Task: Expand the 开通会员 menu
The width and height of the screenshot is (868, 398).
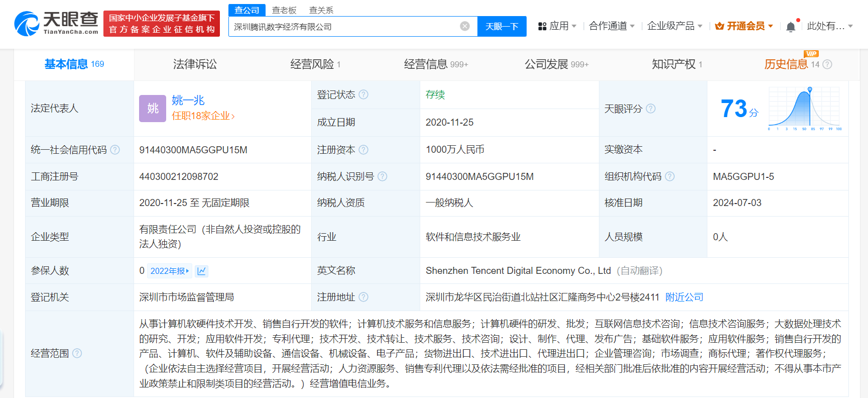Action: pyautogui.click(x=744, y=26)
